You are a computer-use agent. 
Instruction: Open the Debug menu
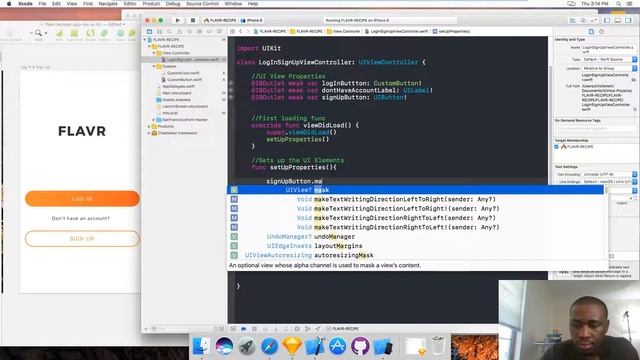[173, 4]
